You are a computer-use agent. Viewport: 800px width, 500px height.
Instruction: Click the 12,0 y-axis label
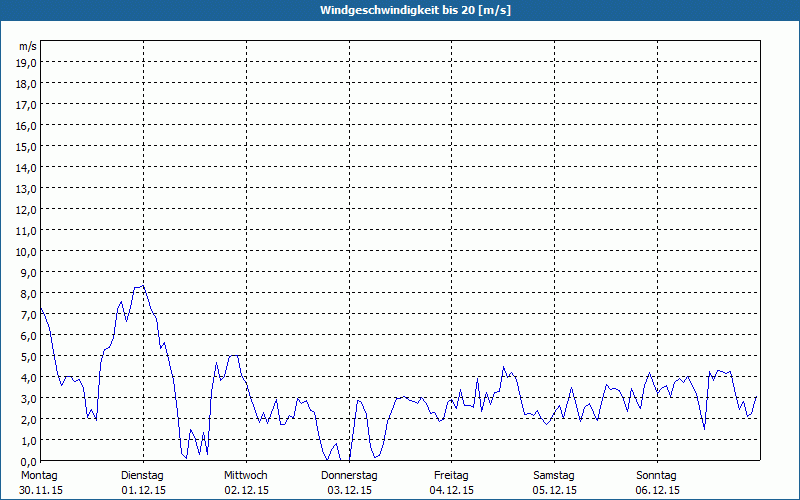pyautogui.click(x=27, y=210)
